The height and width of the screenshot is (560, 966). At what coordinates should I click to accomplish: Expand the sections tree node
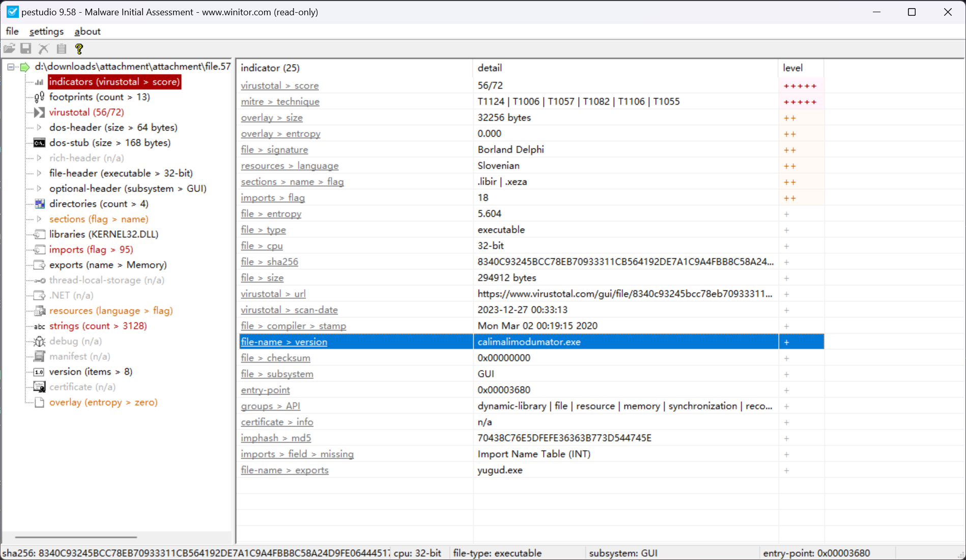39,219
